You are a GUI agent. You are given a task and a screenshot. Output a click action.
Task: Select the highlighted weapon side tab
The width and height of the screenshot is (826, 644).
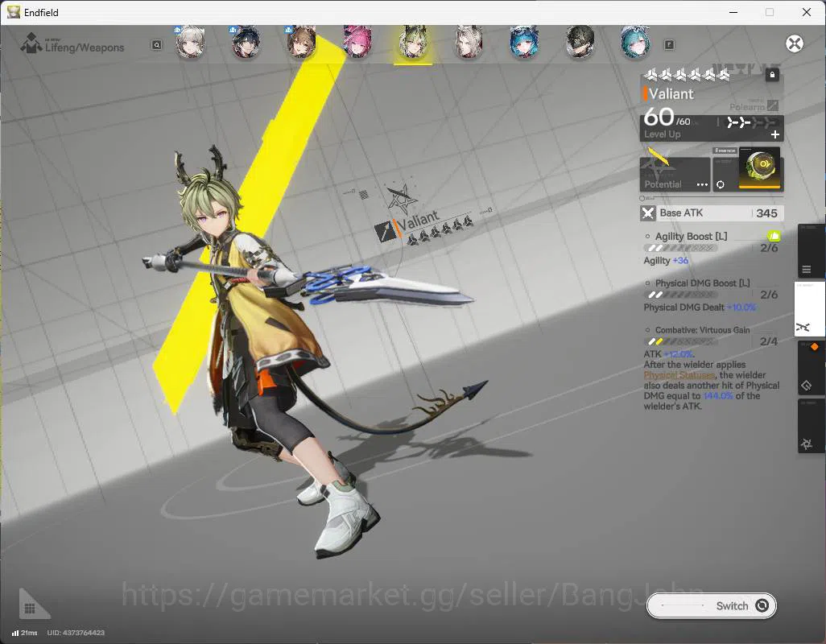[x=809, y=308]
